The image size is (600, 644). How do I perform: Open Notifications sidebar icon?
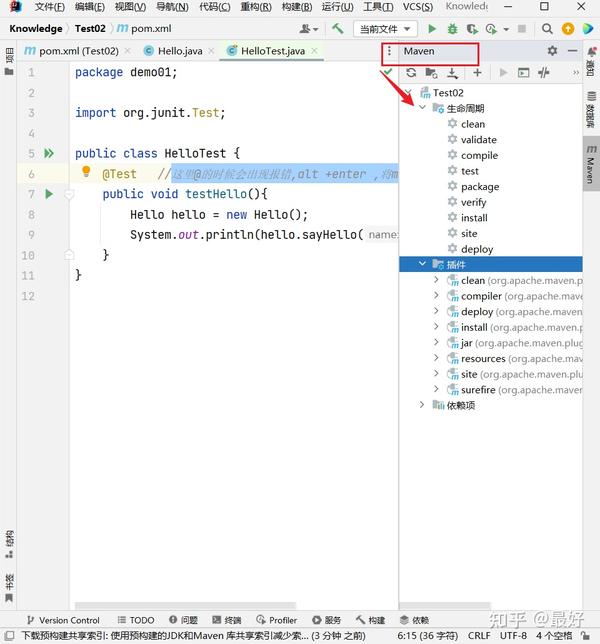591,62
